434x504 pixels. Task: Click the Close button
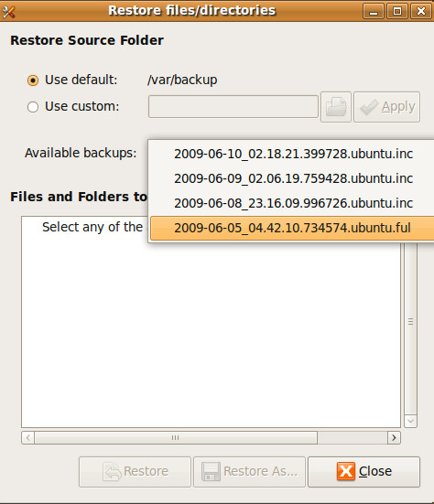(x=363, y=472)
